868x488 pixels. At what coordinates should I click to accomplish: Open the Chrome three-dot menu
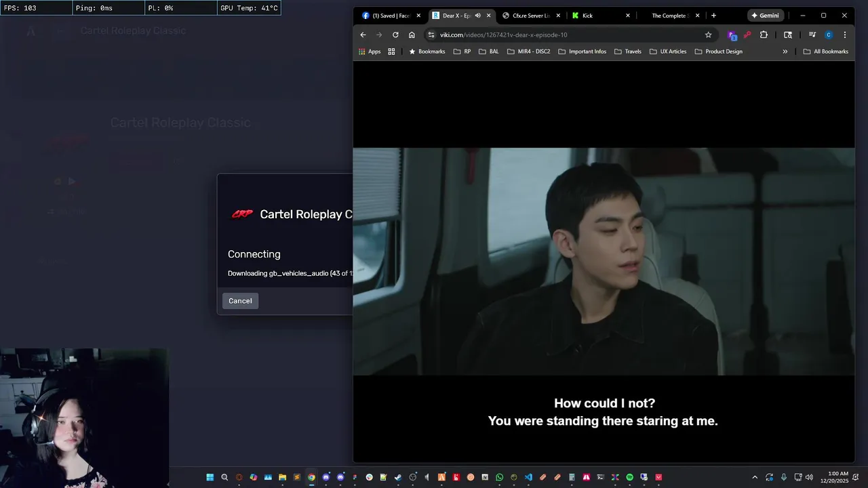coord(844,35)
